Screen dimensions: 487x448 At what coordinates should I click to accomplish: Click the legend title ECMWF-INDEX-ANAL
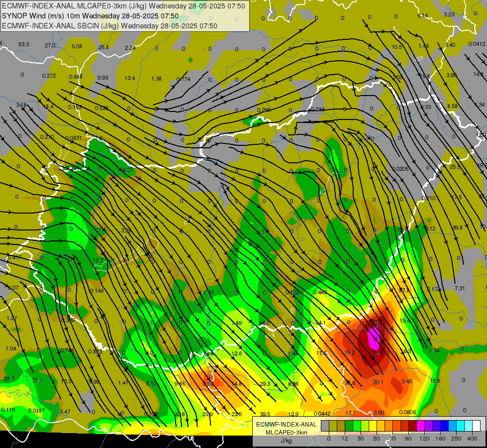tap(286, 425)
